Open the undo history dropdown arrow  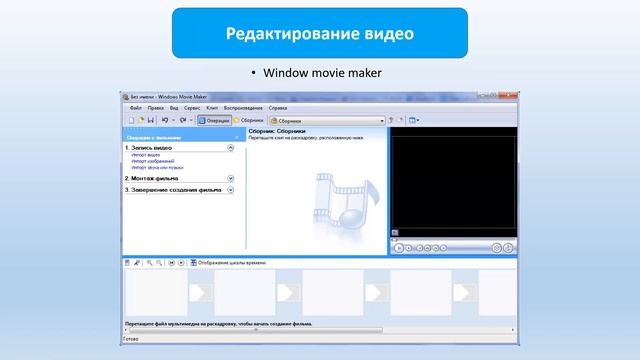pos(173,120)
